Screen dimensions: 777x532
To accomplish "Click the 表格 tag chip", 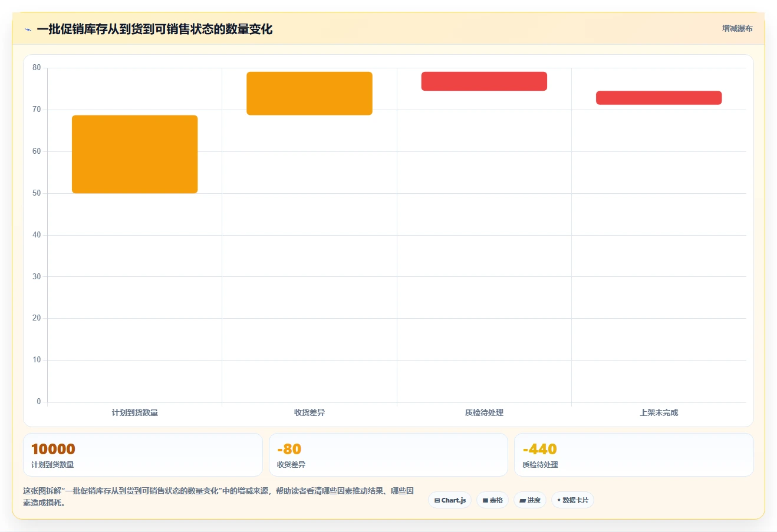I will pyautogui.click(x=492, y=500).
